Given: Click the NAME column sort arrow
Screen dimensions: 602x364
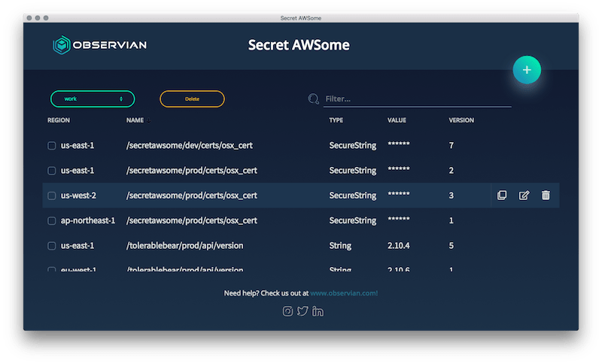Looking at the screenshot, I should pos(148,120).
